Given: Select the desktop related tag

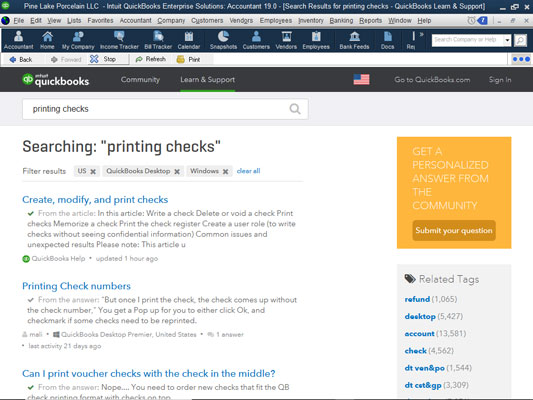Looking at the screenshot, I should pos(420,316).
